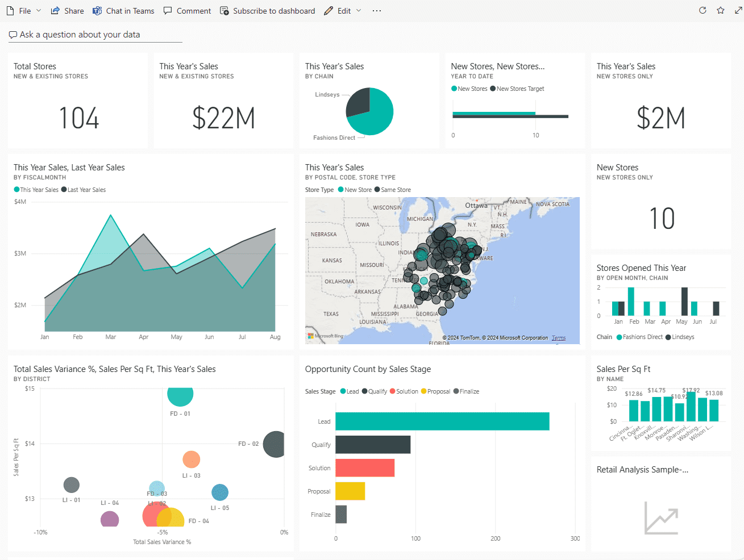
Task: Expand the Edit dropdown chevron
Action: pos(358,10)
